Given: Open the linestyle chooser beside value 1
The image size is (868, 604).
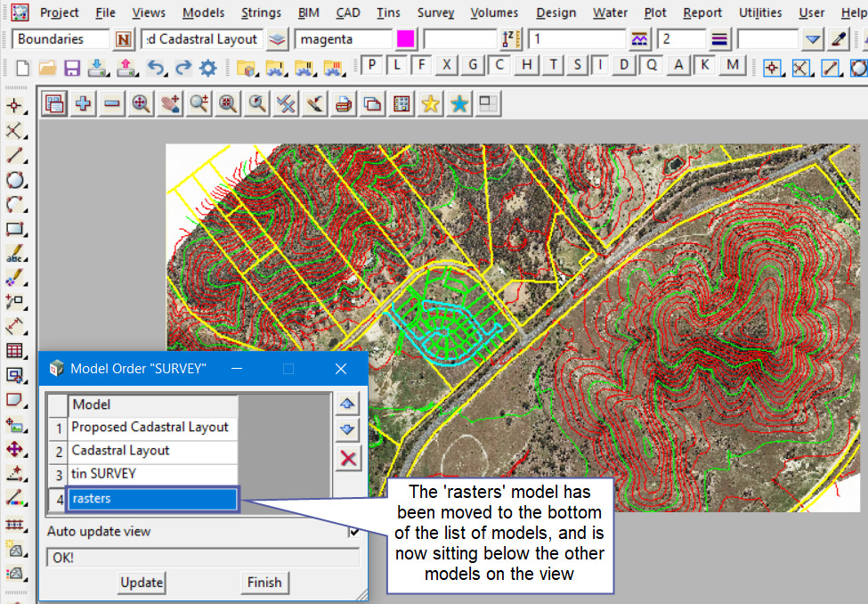Looking at the screenshot, I should tap(639, 39).
